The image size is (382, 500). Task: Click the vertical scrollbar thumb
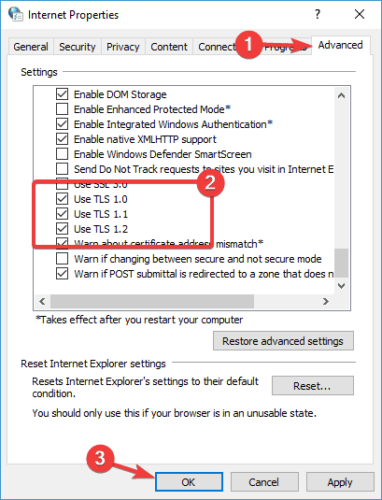tap(341, 263)
